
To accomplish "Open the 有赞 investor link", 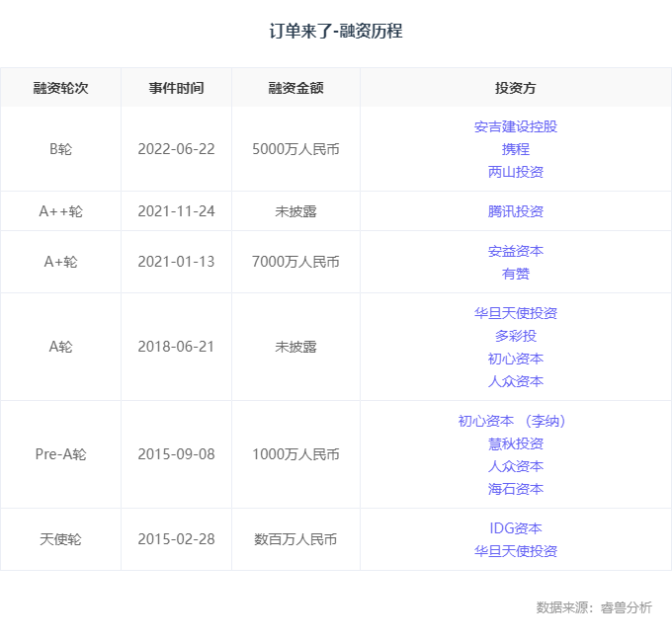I will pyautogui.click(x=516, y=274).
